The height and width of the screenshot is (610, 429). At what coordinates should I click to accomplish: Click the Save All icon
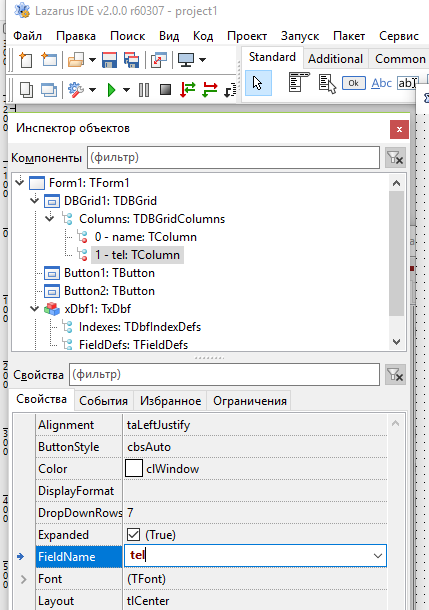click(131, 60)
